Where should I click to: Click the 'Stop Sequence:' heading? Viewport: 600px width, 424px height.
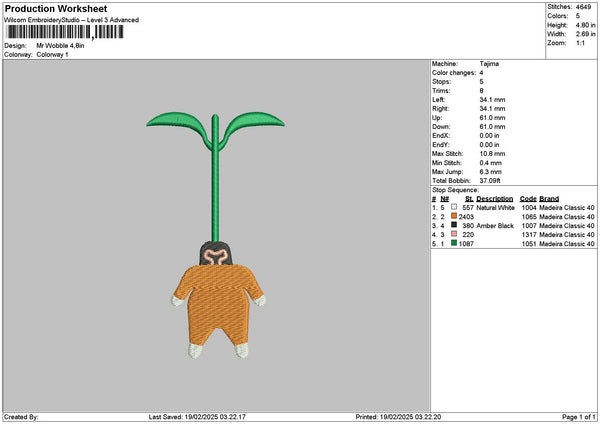tap(455, 190)
